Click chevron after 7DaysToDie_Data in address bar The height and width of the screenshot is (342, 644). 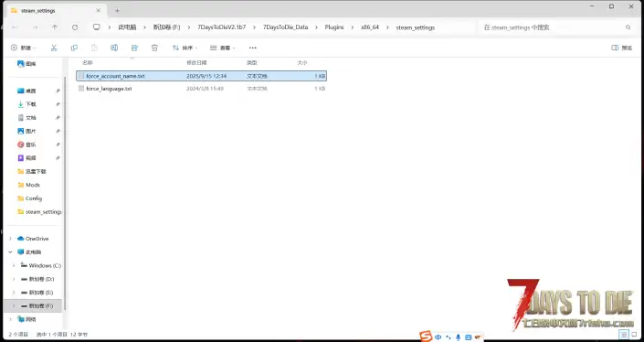pyautogui.click(x=316, y=27)
